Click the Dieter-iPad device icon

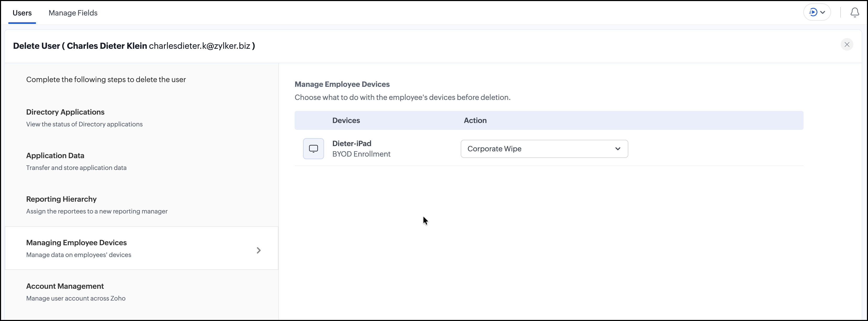[x=313, y=148]
